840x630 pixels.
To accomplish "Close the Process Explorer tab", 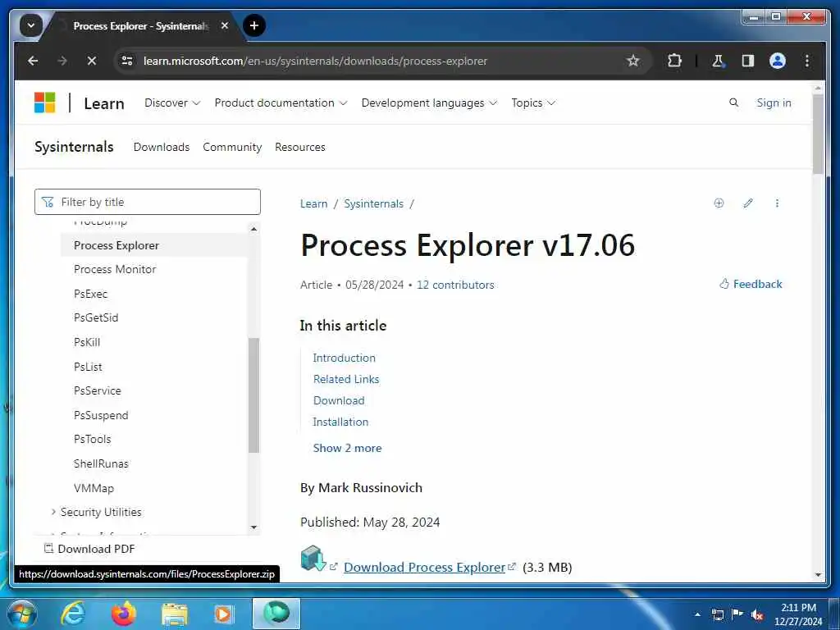I will 225,25.
